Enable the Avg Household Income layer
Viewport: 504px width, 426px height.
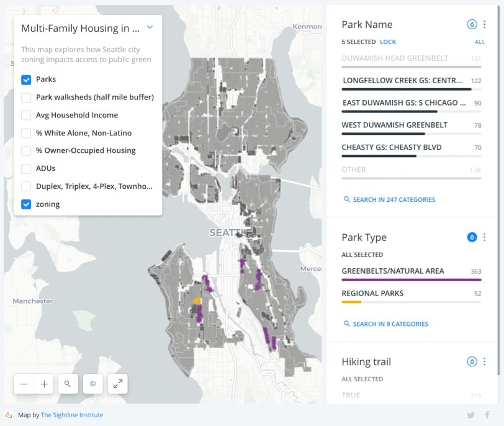26,115
